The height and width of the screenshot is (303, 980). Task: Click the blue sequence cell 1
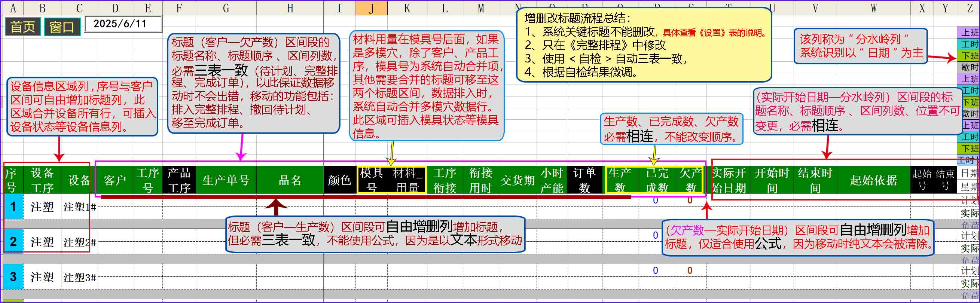point(13,206)
